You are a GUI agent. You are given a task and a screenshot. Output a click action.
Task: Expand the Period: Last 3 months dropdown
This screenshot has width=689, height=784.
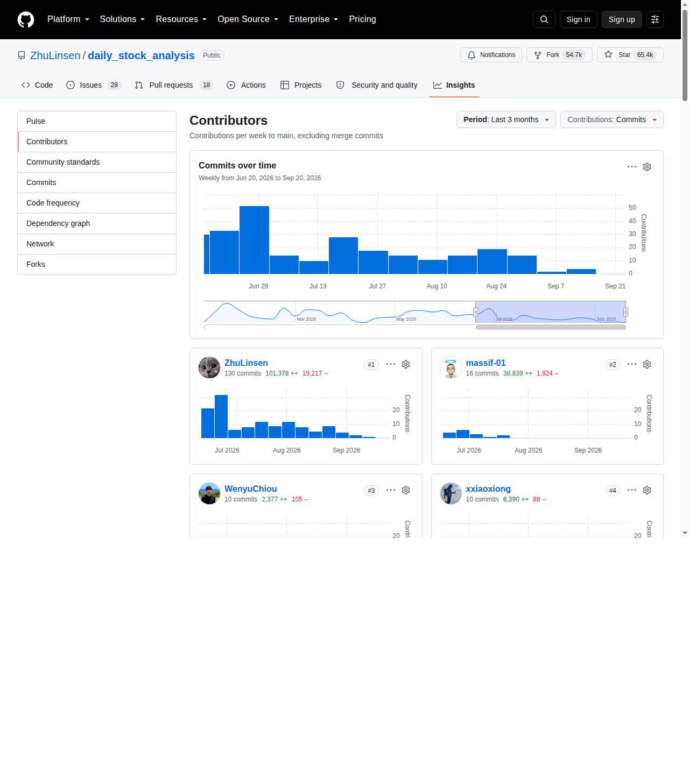506,119
